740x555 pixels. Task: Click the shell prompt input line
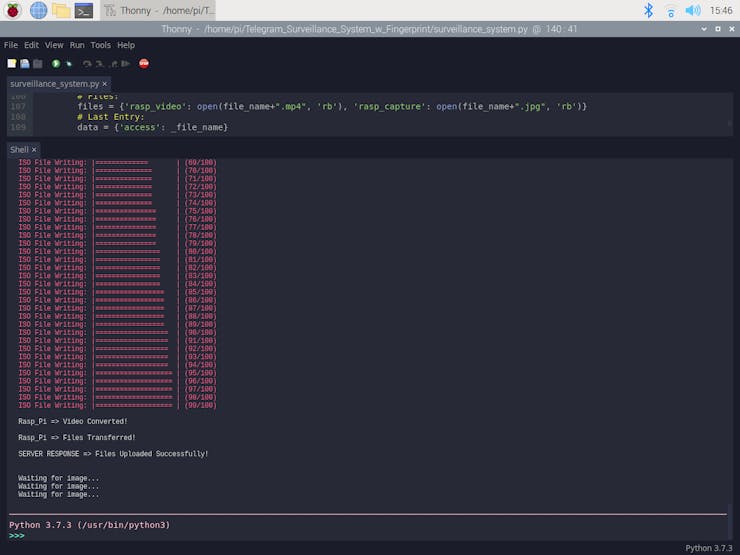tap(300, 536)
